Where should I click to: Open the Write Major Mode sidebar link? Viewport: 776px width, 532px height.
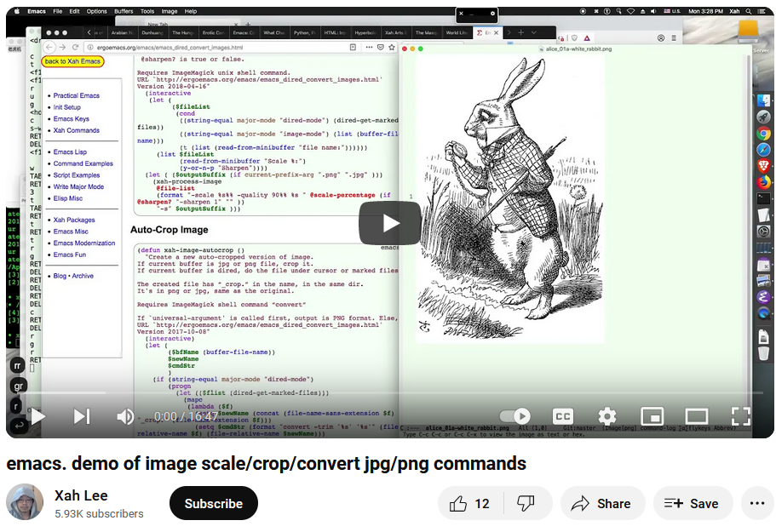pyautogui.click(x=78, y=186)
